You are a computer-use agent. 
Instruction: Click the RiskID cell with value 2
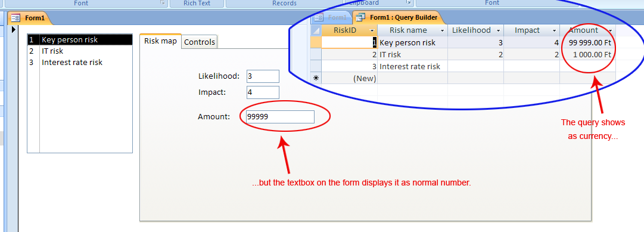[x=349, y=54]
